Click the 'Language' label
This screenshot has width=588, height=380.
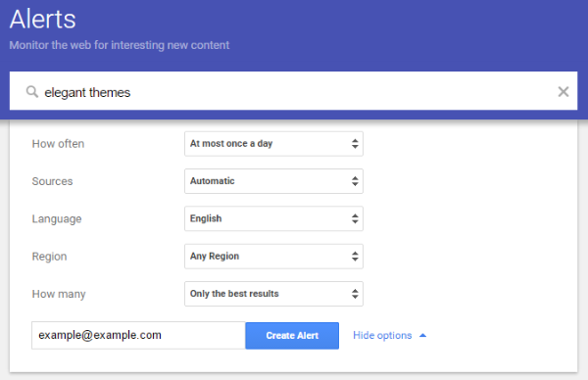click(57, 218)
